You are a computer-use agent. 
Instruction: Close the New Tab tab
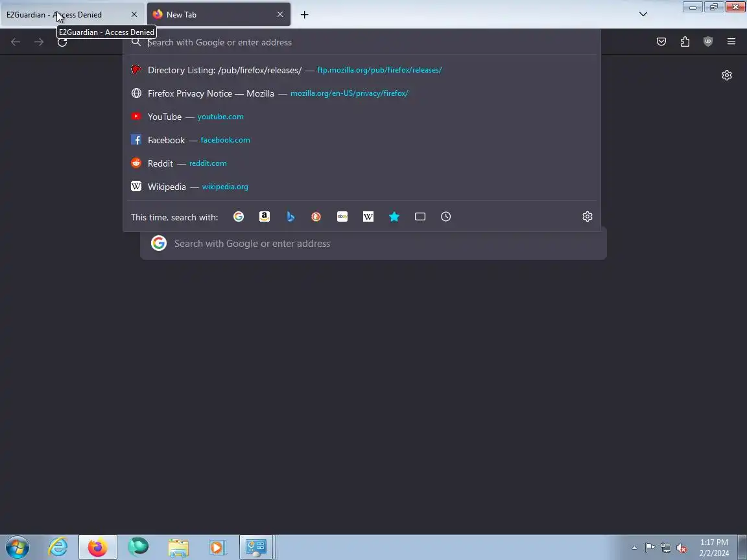pos(280,15)
